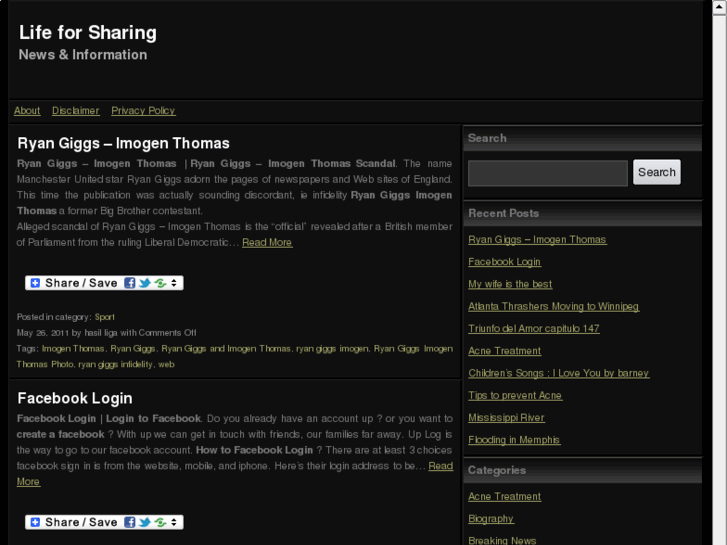Open the Biography category
The width and height of the screenshot is (727, 545).
click(x=491, y=519)
